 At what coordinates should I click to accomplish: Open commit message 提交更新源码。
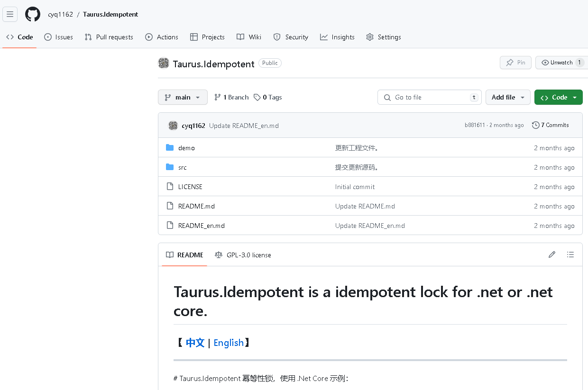click(x=357, y=167)
